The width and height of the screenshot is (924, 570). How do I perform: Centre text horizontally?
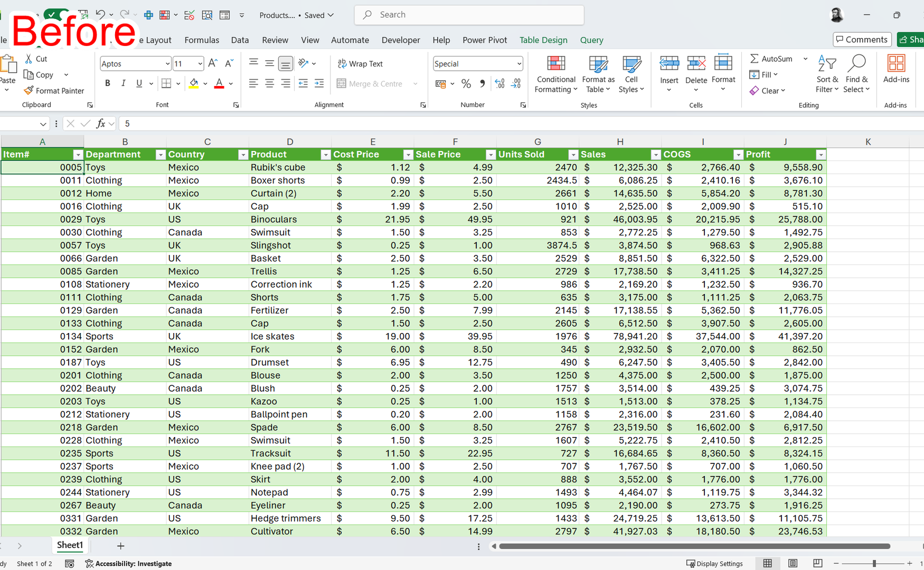pyautogui.click(x=269, y=83)
